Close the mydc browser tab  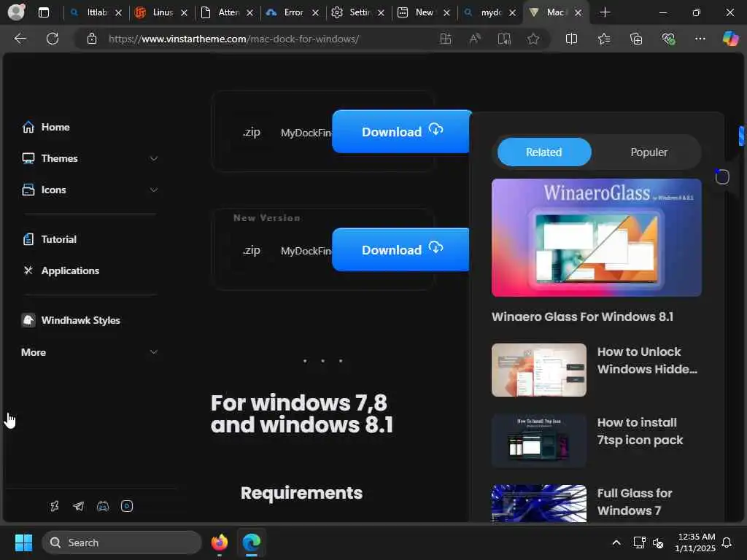[x=512, y=13]
